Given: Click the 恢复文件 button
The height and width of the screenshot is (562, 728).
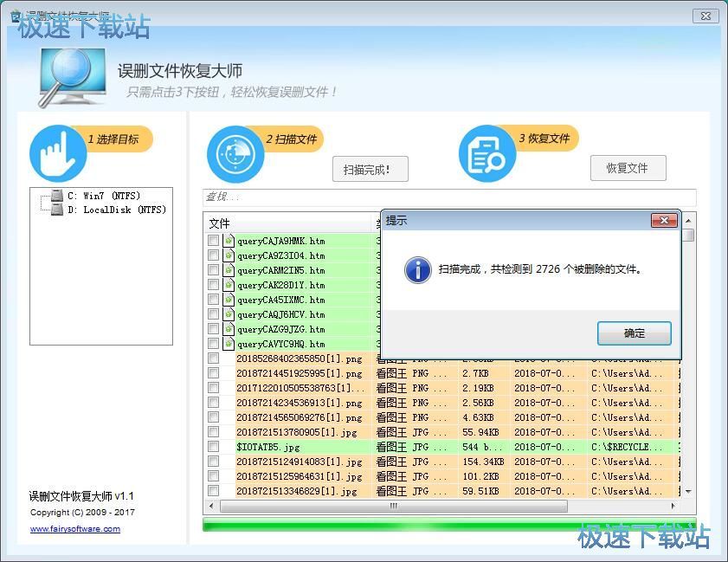Looking at the screenshot, I should [x=628, y=168].
